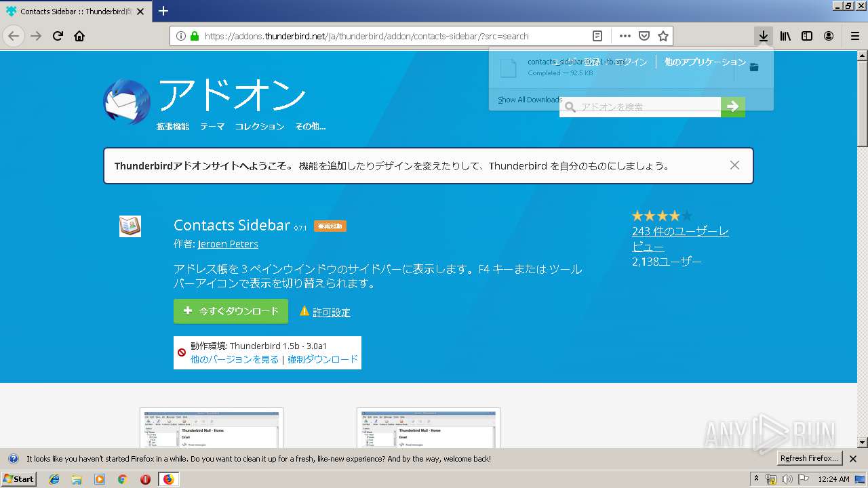Click the 他のアプリケーション link
This screenshot has height=488, width=868.
tap(705, 62)
